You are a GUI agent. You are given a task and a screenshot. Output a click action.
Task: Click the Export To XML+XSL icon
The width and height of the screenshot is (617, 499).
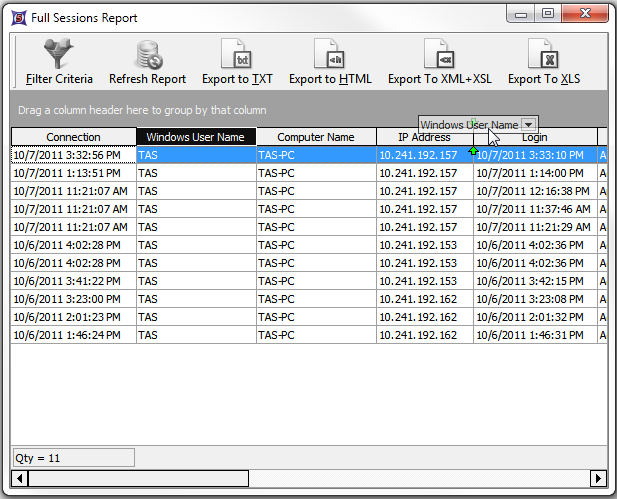coord(439,54)
